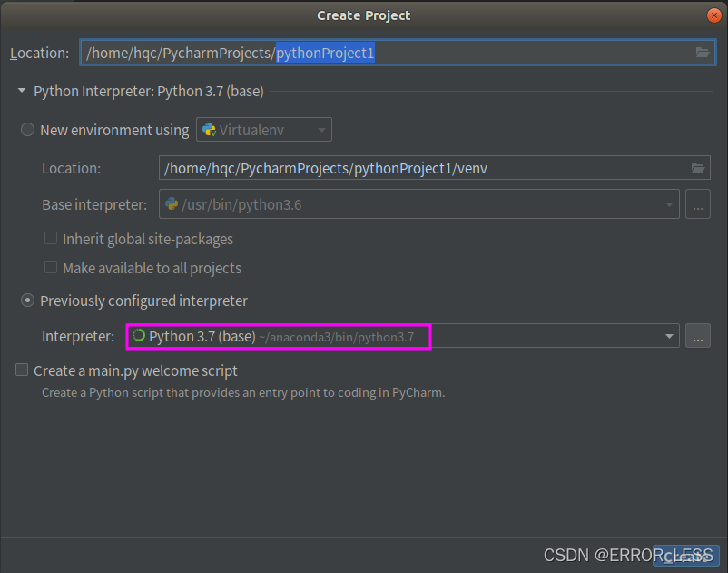Click the welcome script description text

point(243,393)
